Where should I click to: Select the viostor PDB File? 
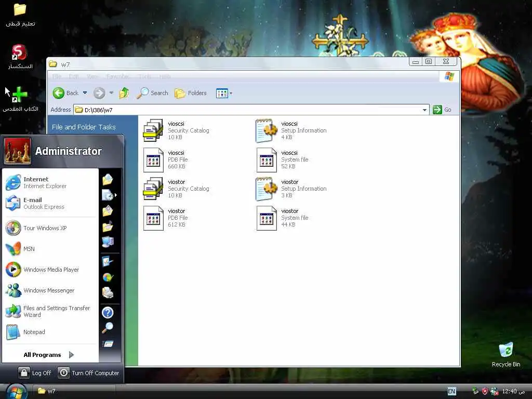pyautogui.click(x=166, y=218)
